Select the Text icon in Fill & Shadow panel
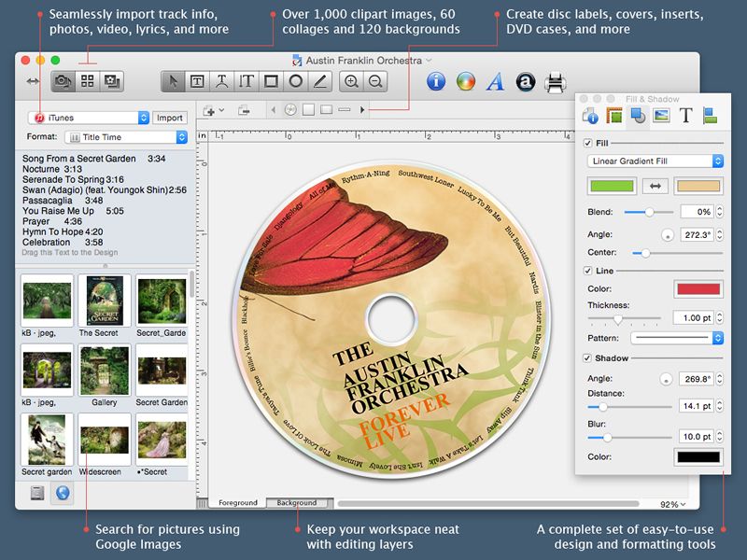 point(685,117)
